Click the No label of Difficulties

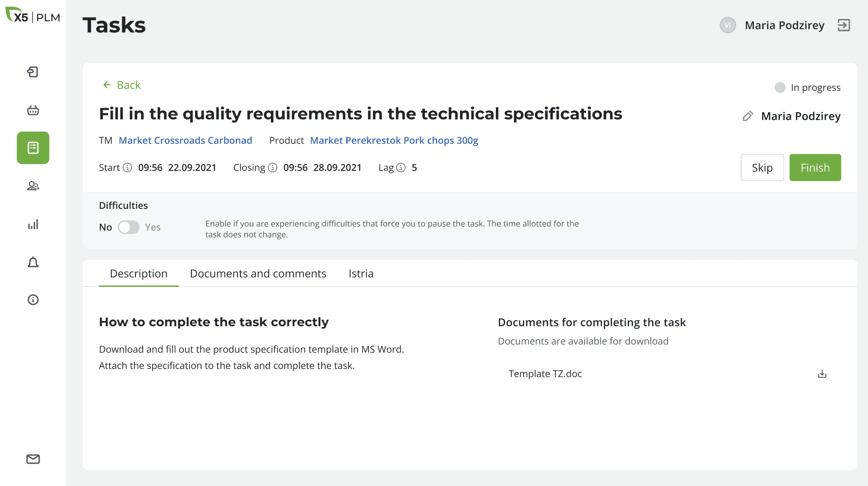pos(105,227)
